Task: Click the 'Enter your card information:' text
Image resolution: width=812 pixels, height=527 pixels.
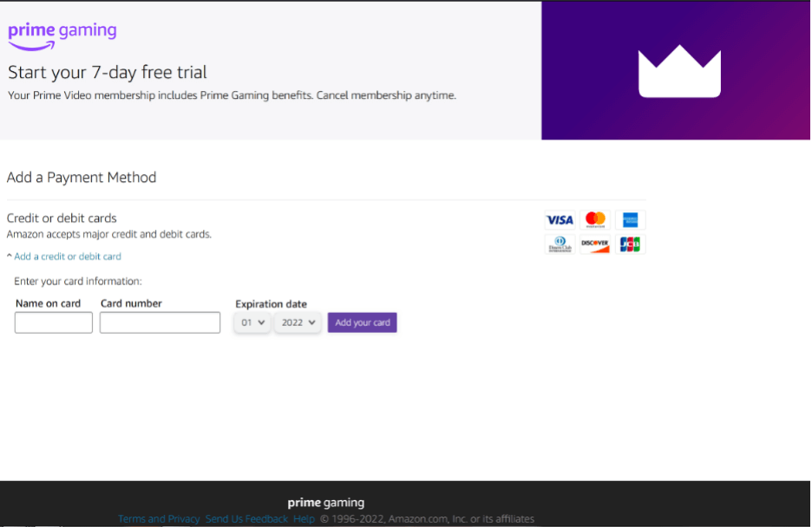Action: coord(78,282)
